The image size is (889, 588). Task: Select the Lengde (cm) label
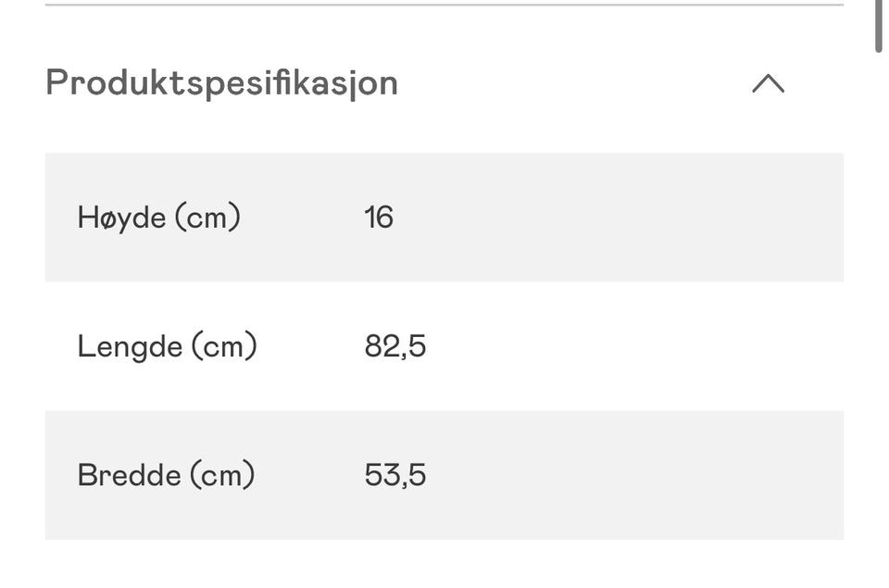[167, 346]
